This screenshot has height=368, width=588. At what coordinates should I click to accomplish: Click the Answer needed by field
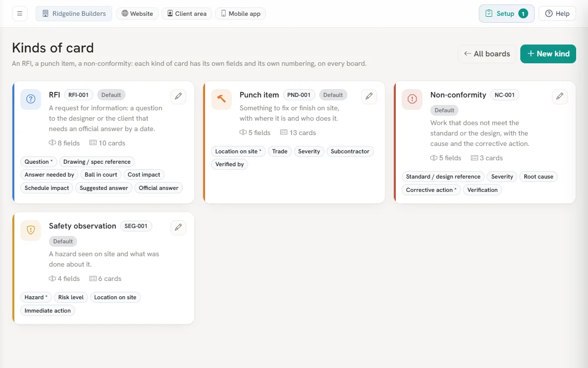click(x=49, y=175)
